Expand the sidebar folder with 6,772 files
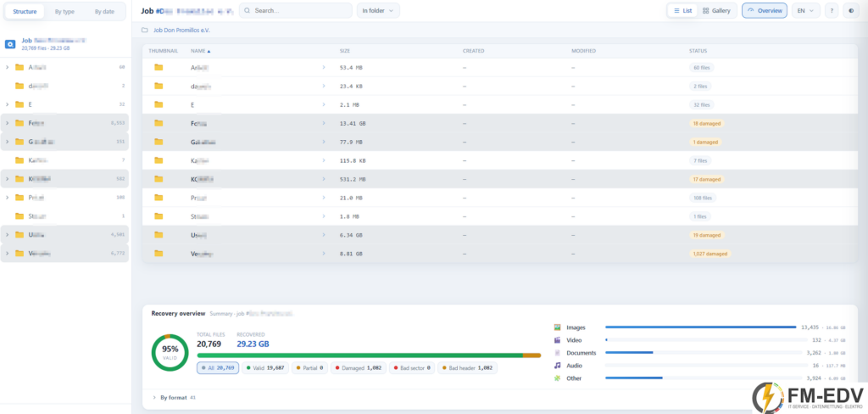Image resolution: width=868 pixels, height=414 pixels. point(7,254)
